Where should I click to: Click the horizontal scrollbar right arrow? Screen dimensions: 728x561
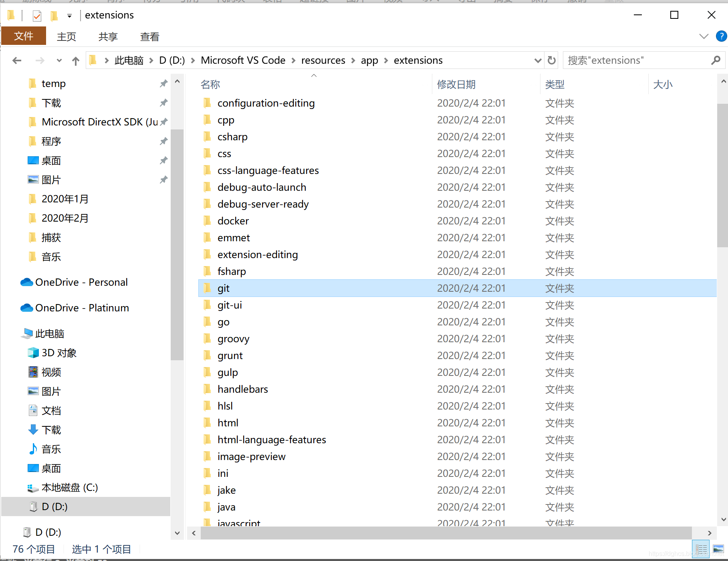tap(710, 533)
